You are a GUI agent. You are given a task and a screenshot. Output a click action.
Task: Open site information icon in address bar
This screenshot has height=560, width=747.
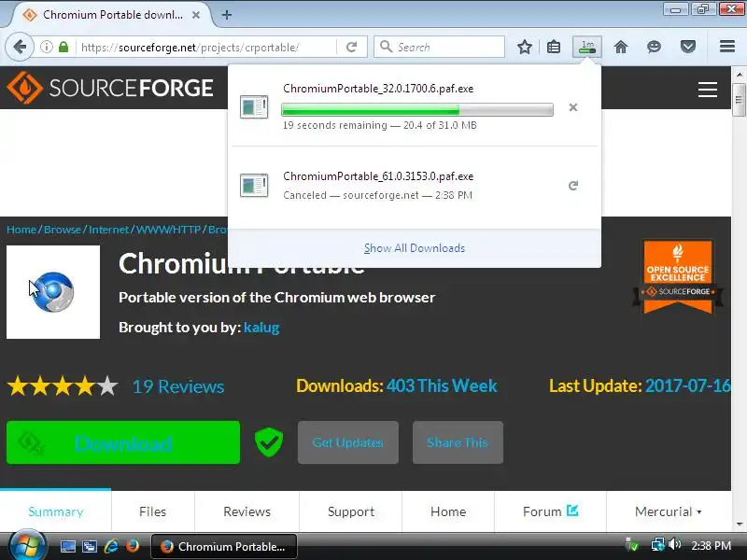(x=46, y=48)
